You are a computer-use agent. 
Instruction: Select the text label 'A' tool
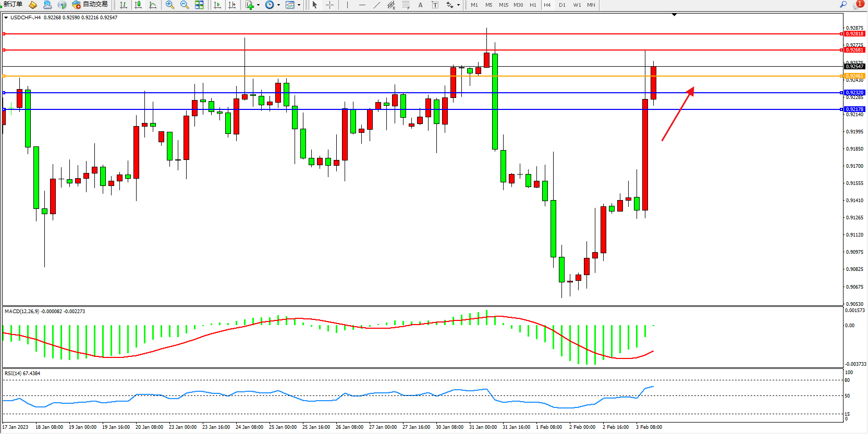(x=421, y=5)
